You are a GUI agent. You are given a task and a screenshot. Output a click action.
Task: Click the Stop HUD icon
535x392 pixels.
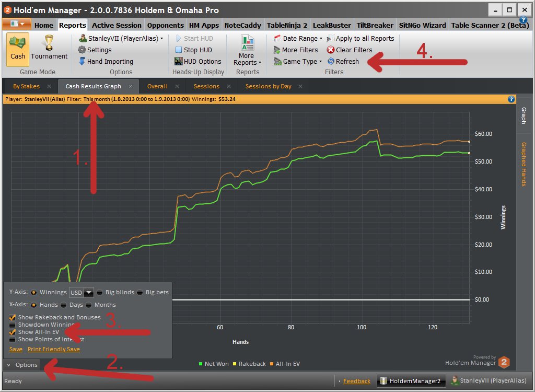click(179, 50)
